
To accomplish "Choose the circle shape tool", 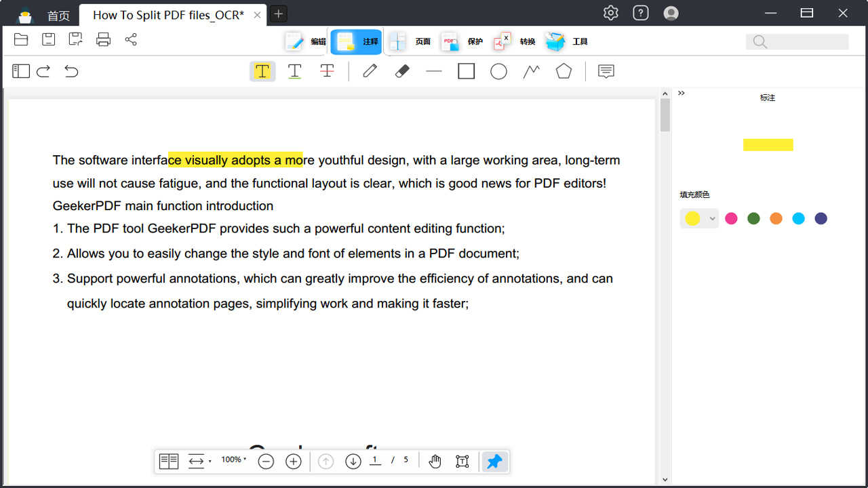I will click(498, 71).
